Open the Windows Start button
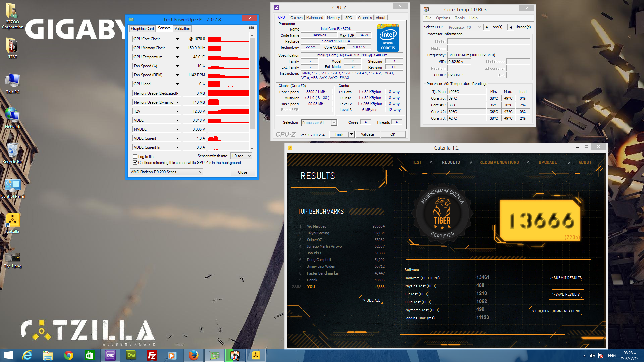The height and width of the screenshot is (362, 644). (x=8, y=355)
